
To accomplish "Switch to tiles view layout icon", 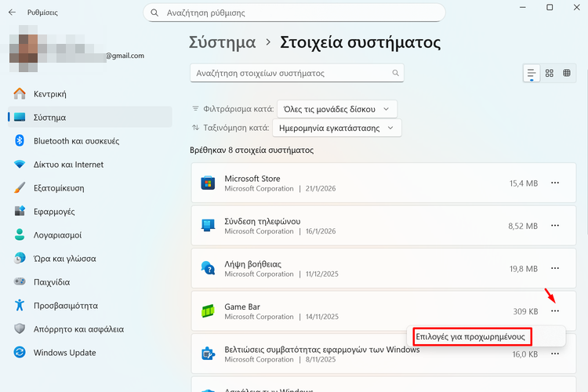I will (x=568, y=73).
